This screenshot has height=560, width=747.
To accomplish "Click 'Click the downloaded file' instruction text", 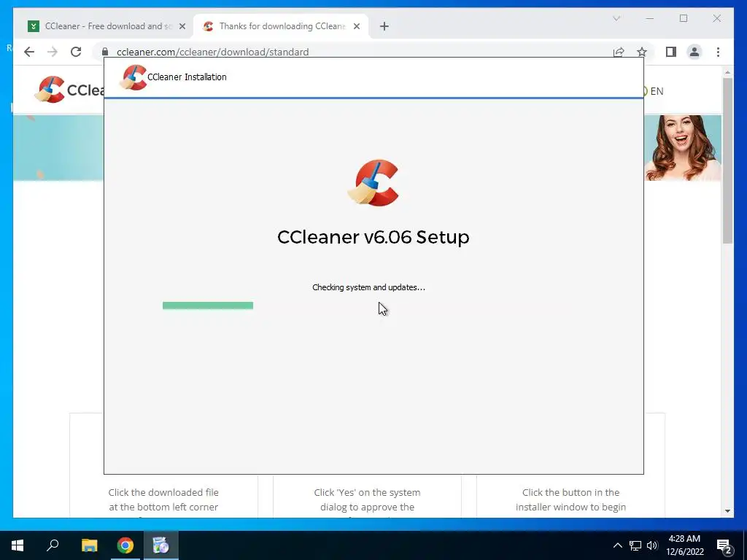I will (163, 500).
